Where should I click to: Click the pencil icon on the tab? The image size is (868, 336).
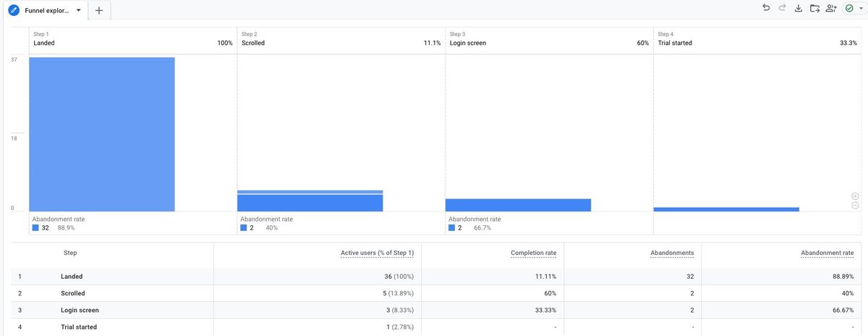point(13,10)
